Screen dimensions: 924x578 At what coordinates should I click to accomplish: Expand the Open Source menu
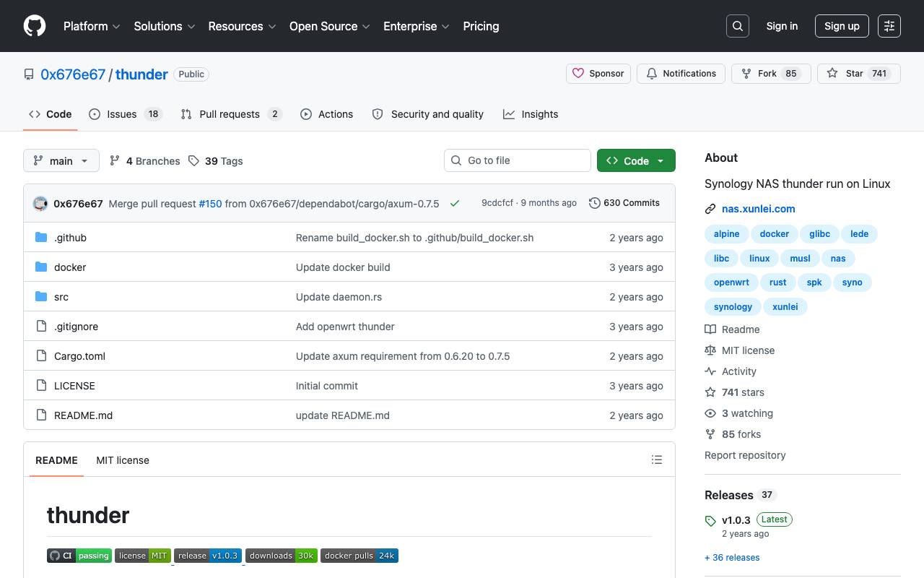click(x=330, y=26)
